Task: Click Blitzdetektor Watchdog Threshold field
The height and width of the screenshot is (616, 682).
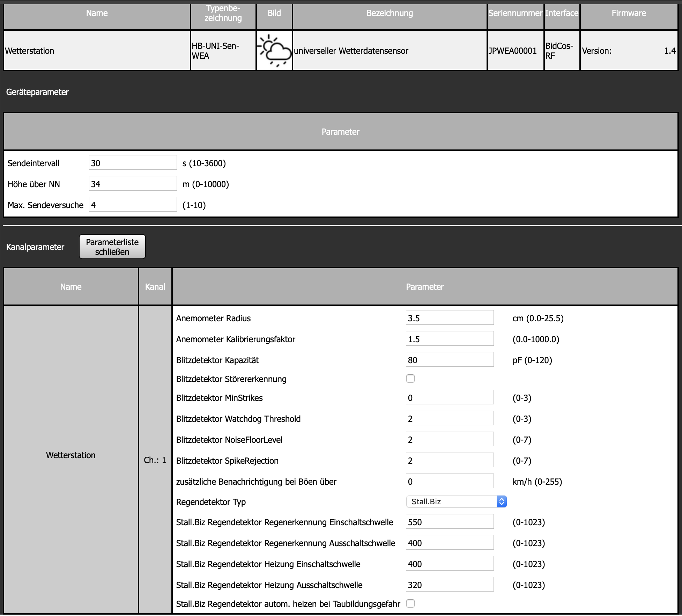Action: [x=450, y=418]
